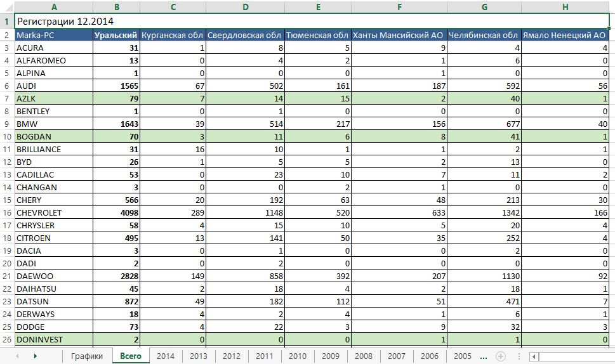Open the 2007 sheet tab
This screenshot has height=364, width=615.
[397, 356]
